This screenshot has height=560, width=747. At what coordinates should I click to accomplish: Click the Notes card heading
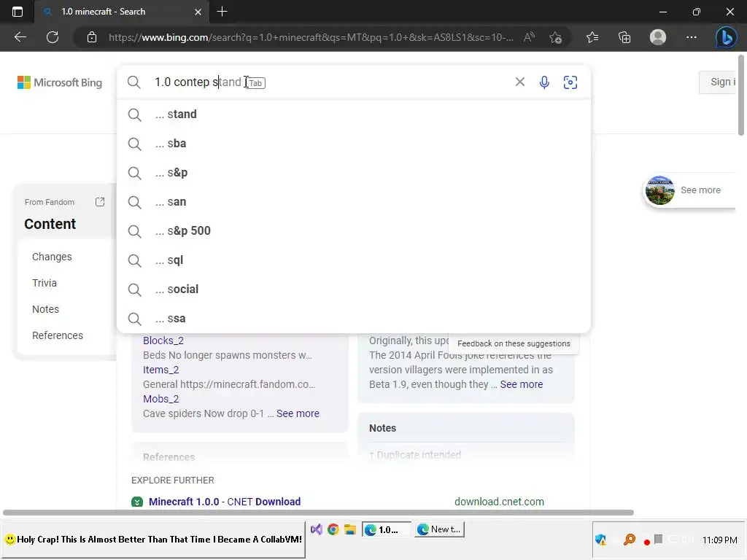pyautogui.click(x=382, y=428)
